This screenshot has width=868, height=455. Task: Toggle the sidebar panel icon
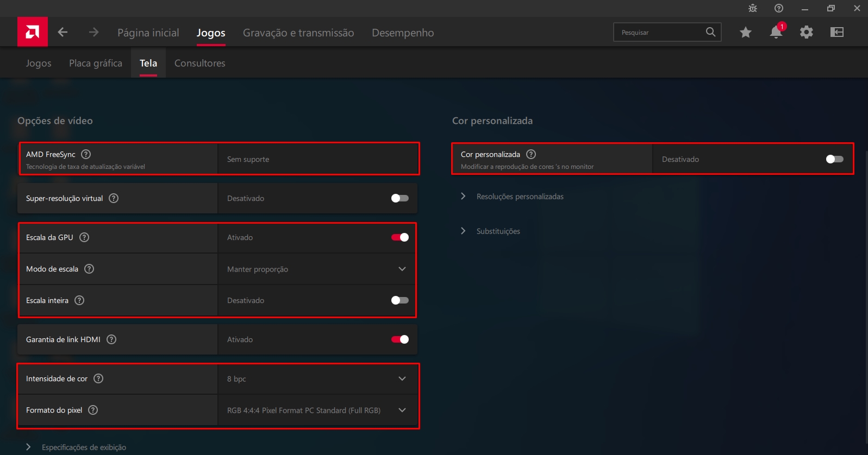[837, 32]
